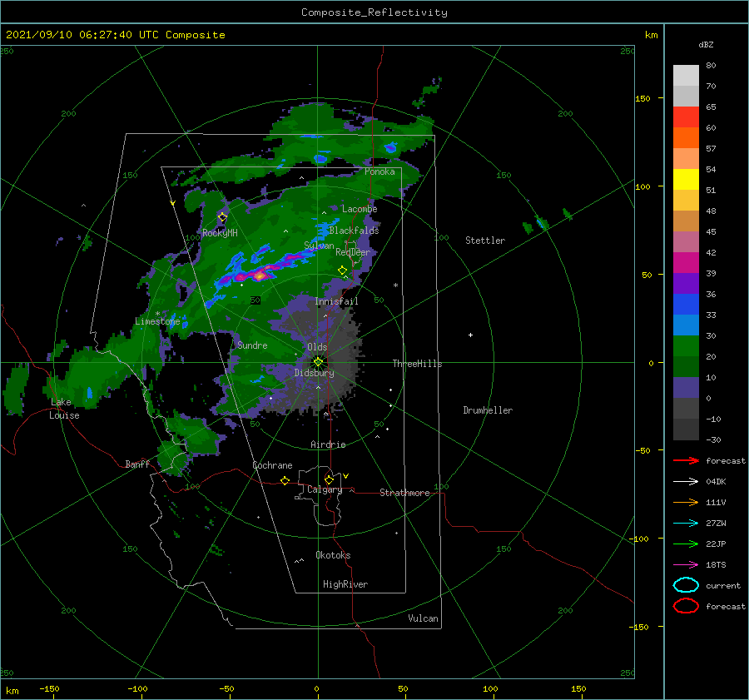Image resolution: width=749 pixels, height=700 pixels.
Task: Click the cyan 27ZW arrow legend icon
Action: point(686,524)
